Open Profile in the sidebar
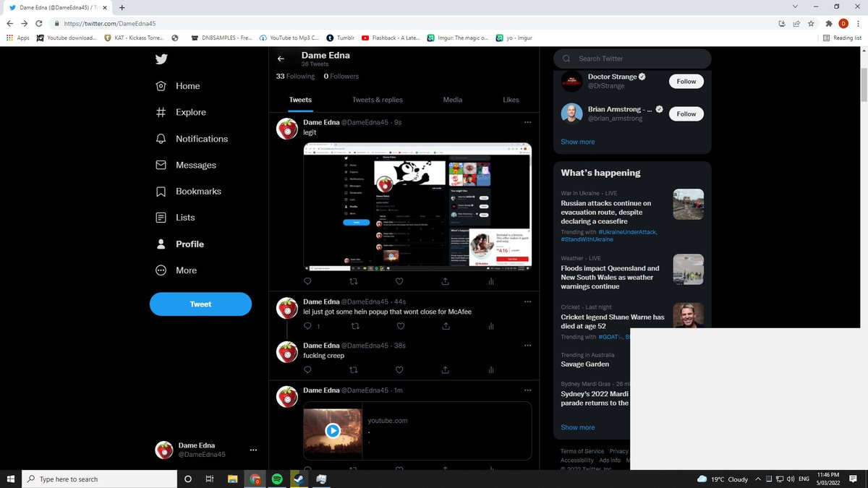This screenshot has width=868, height=488. pyautogui.click(x=179, y=244)
